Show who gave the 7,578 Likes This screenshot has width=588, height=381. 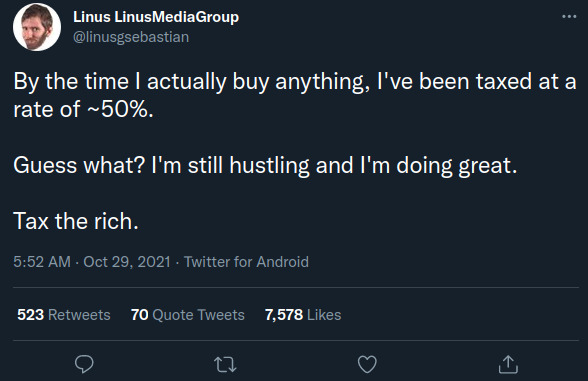[303, 315]
